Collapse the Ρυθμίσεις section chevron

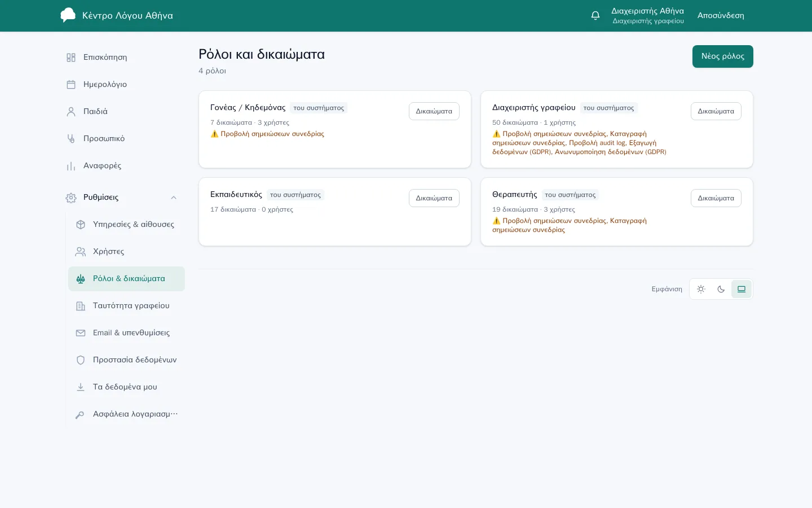tap(174, 198)
